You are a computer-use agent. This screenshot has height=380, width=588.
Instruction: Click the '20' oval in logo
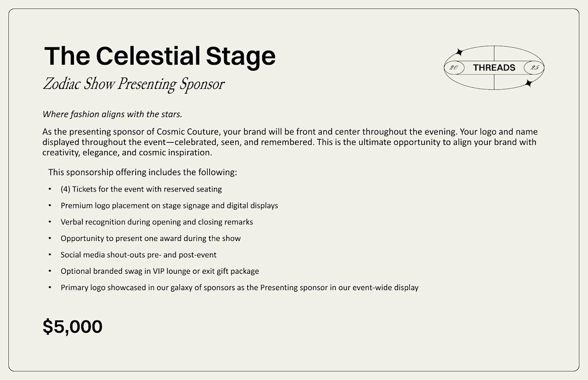454,68
